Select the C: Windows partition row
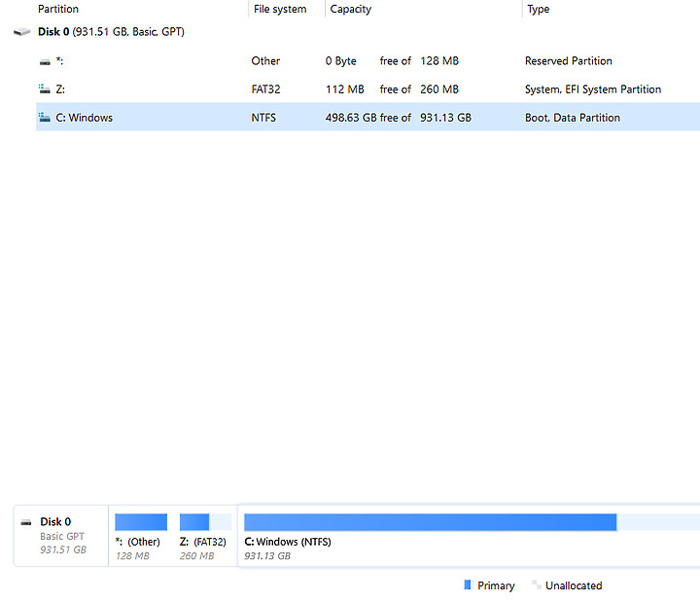Screen dimensions: 700x602 (x=367, y=117)
